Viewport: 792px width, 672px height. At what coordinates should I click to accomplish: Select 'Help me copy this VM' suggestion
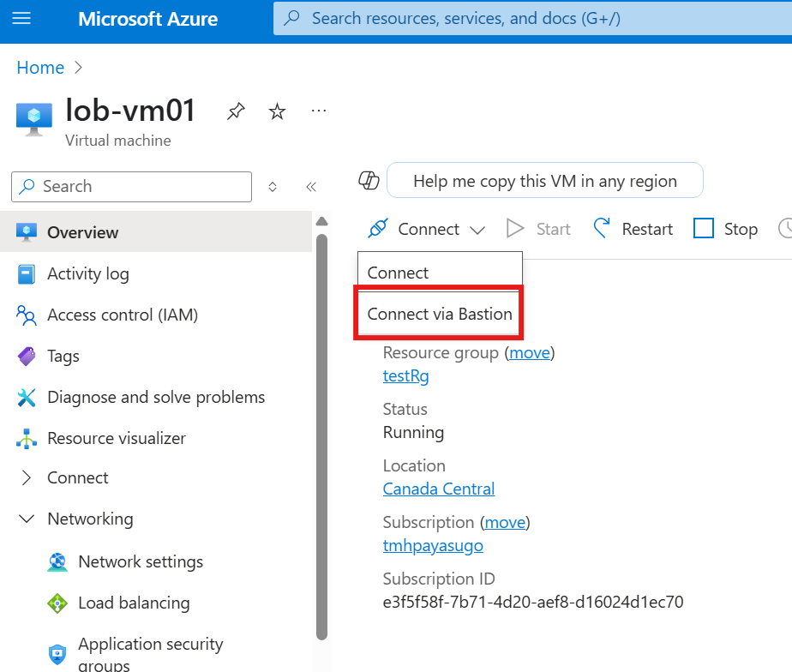coord(545,180)
